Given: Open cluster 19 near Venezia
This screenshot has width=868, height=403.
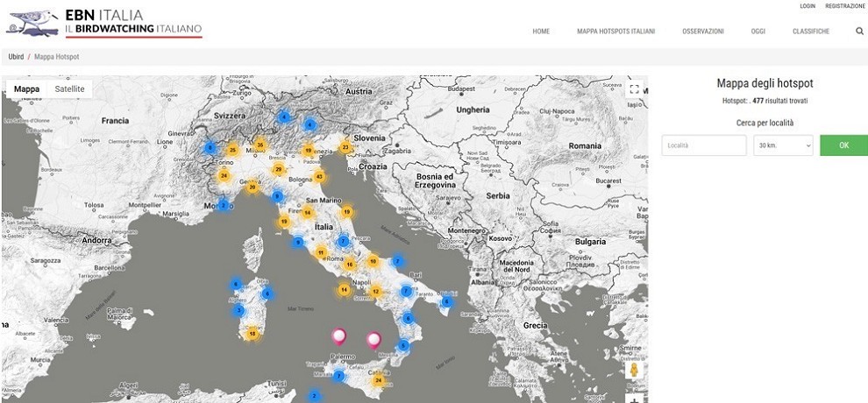Looking at the screenshot, I should pyautogui.click(x=309, y=150).
